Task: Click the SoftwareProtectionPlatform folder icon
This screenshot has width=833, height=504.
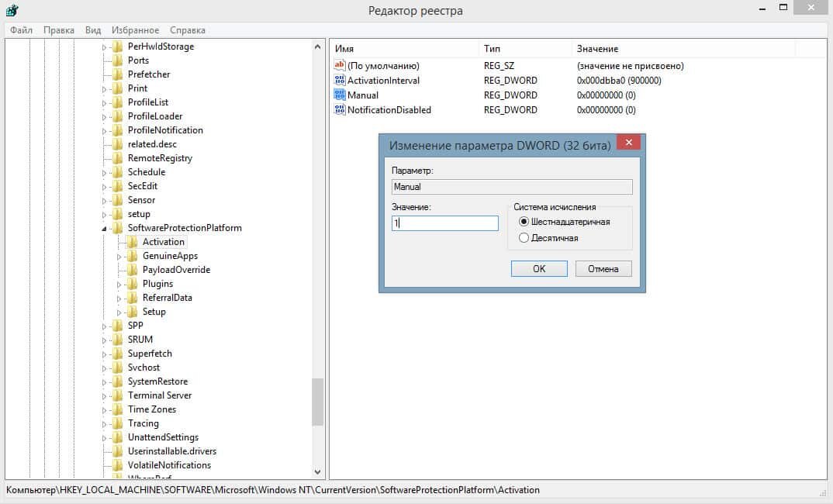Action: click(118, 228)
